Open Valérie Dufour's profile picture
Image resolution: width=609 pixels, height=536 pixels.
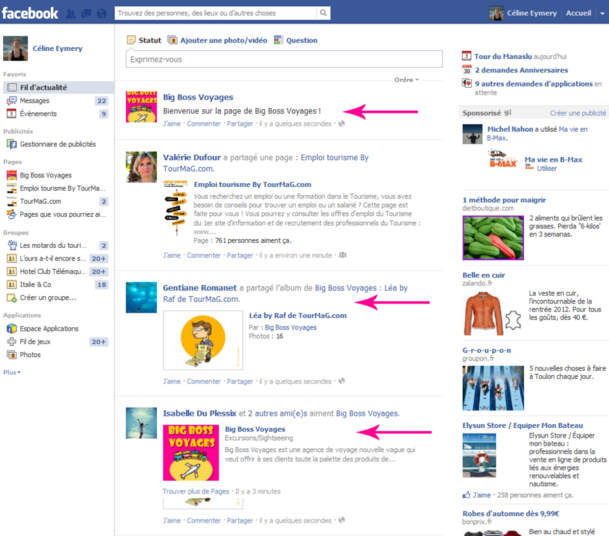pyautogui.click(x=141, y=167)
